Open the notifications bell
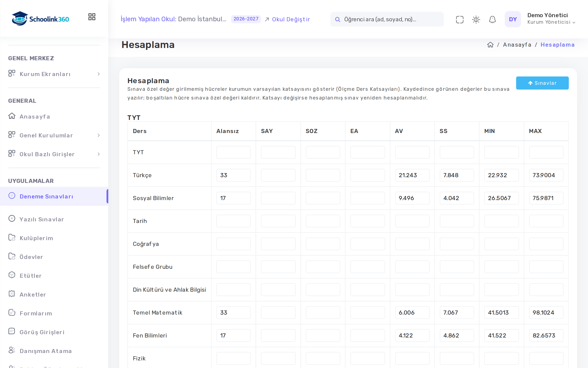The width and height of the screenshot is (588, 368). (x=492, y=19)
